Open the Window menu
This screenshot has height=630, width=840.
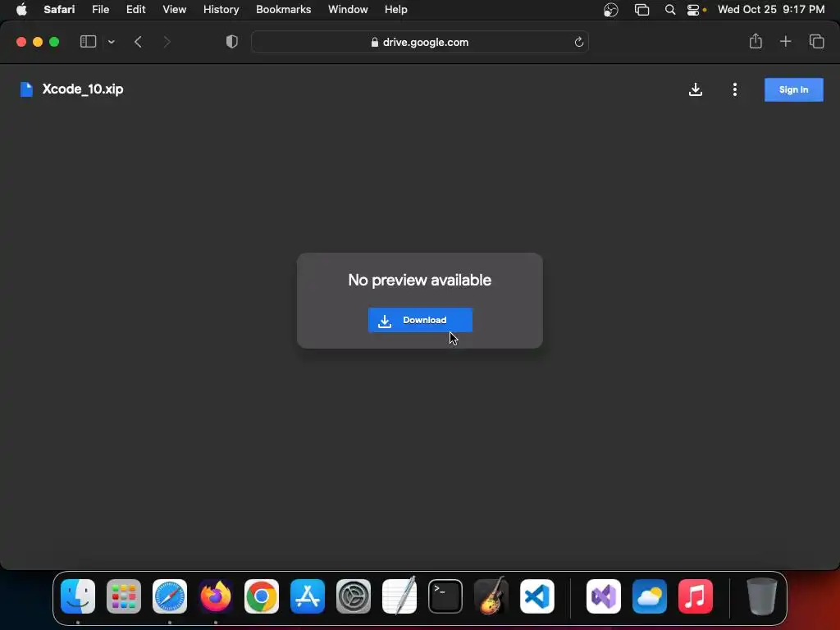coord(348,10)
